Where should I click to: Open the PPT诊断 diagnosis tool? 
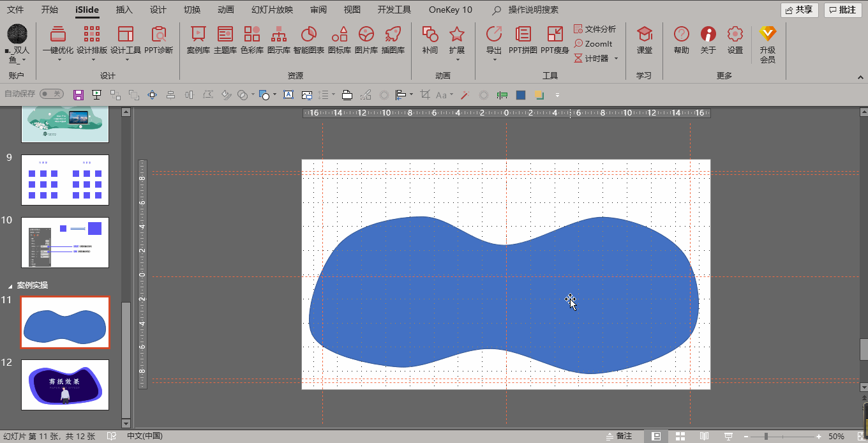tap(158, 40)
